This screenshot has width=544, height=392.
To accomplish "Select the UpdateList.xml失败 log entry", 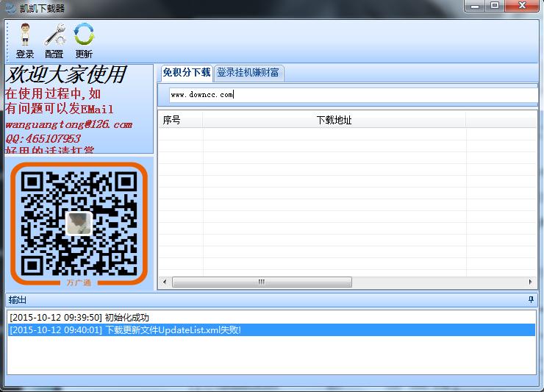I will pos(271,329).
